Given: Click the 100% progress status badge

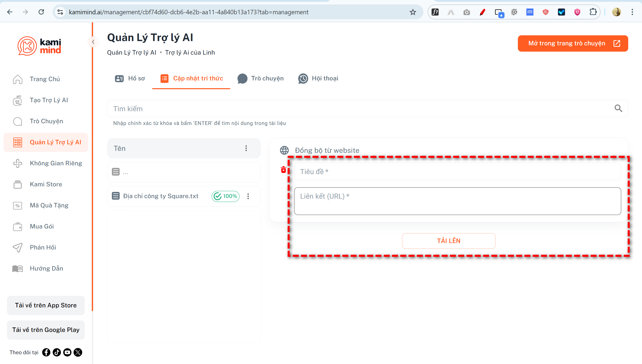Looking at the screenshot, I should coord(225,196).
